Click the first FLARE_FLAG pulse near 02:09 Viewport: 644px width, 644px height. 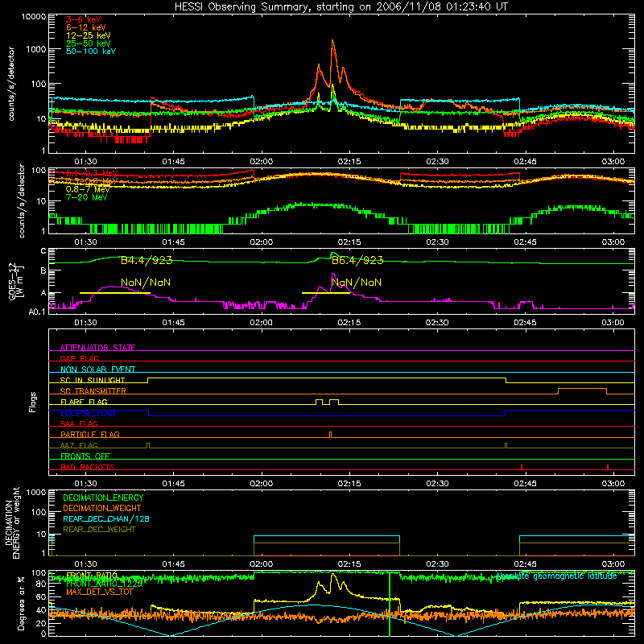pos(319,402)
